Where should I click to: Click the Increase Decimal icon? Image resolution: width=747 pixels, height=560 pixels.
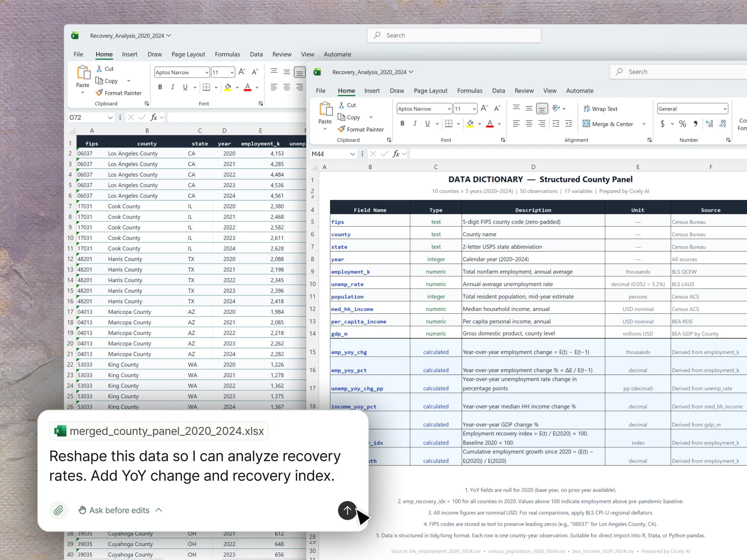[x=710, y=124]
